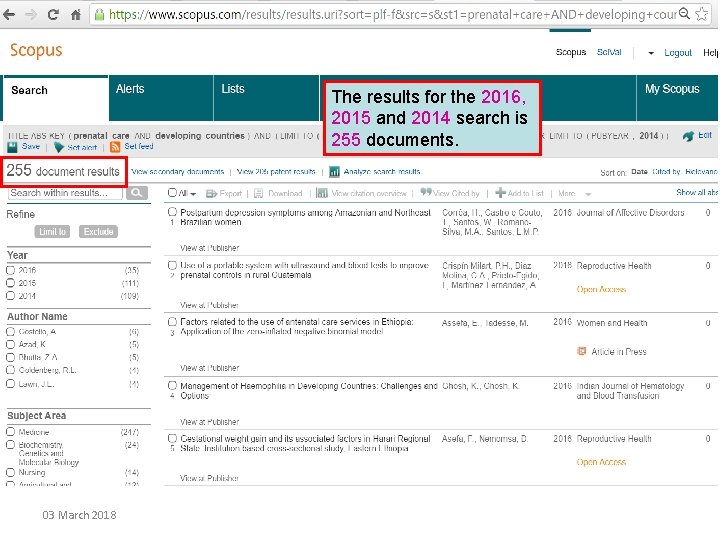Click the Edit search icon
Screen dimensions: 720x540
click(x=688, y=136)
